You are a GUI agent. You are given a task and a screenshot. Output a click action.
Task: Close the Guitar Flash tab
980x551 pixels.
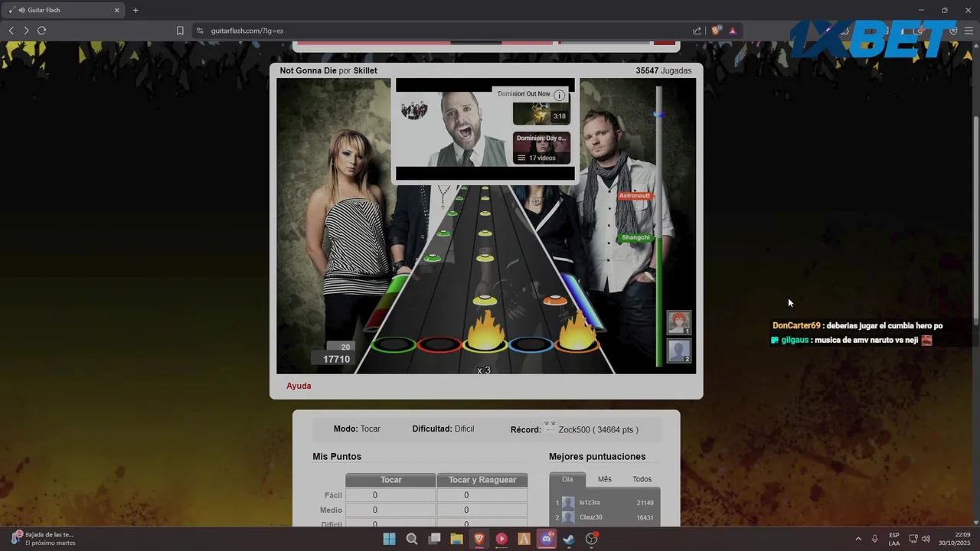(117, 10)
